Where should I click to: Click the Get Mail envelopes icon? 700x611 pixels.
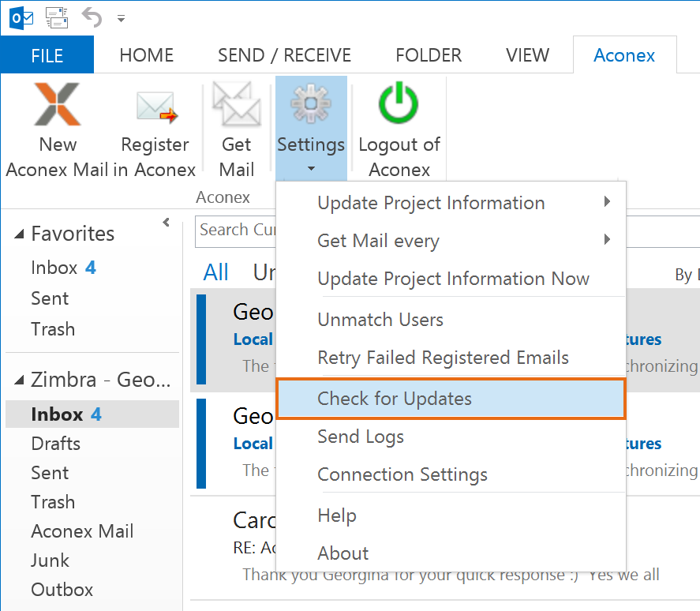(237, 103)
